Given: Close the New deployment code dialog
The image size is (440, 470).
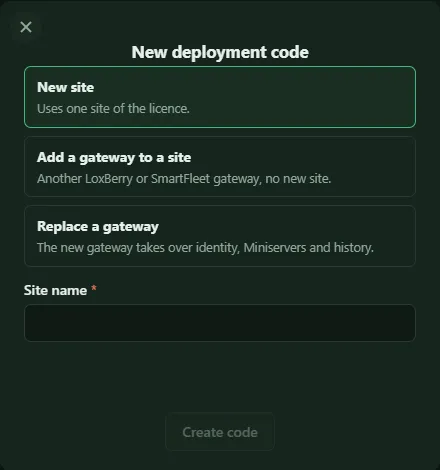Looking at the screenshot, I should pyautogui.click(x=26, y=27).
